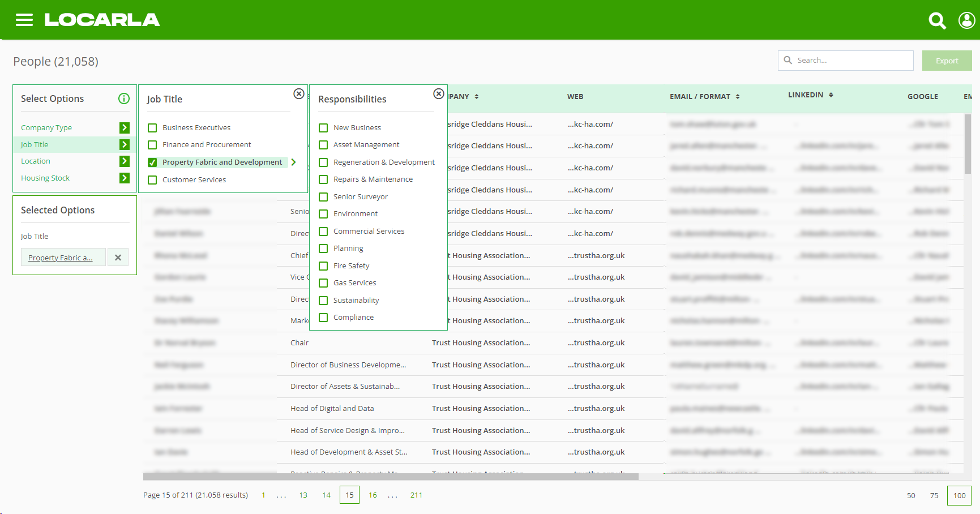Check the Compliance checkbox

(x=323, y=318)
